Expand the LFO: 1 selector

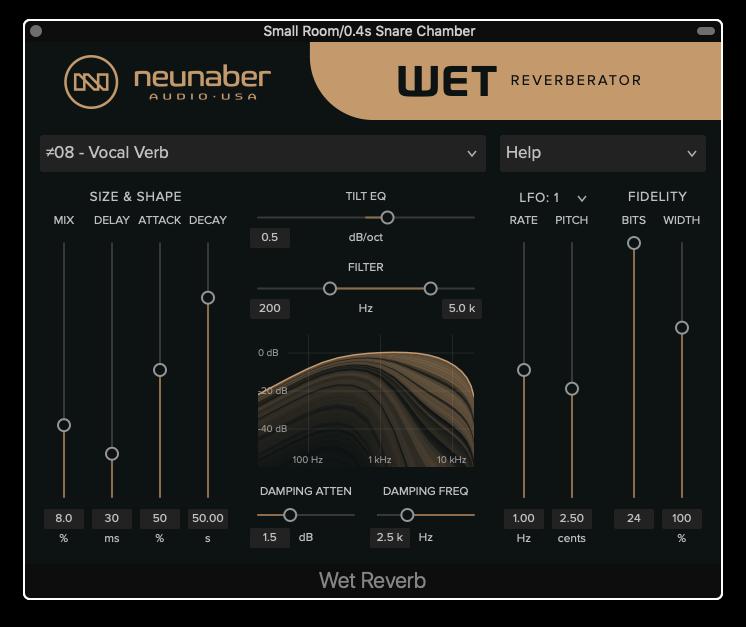552,197
